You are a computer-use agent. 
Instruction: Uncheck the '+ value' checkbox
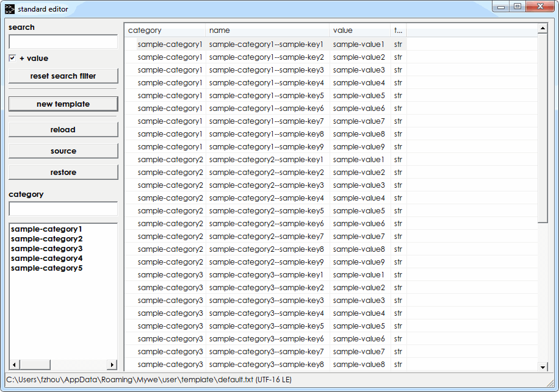point(12,59)
